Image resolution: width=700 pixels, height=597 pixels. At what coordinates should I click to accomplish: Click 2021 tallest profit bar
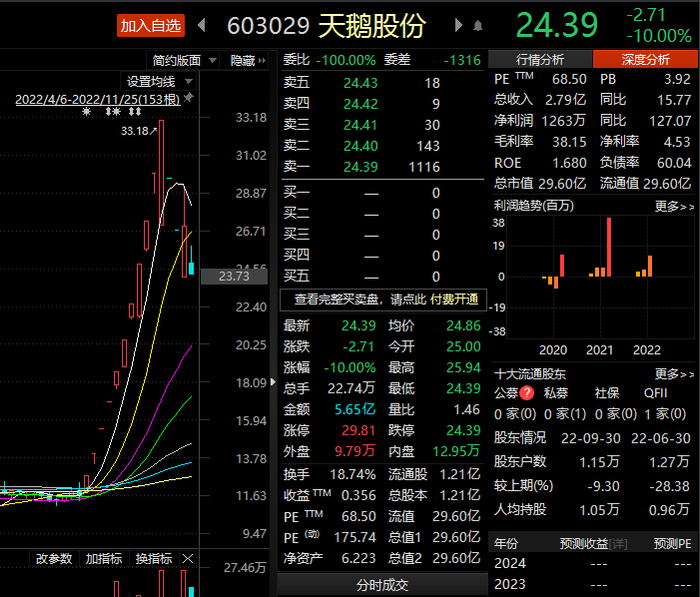coord(609,247)
